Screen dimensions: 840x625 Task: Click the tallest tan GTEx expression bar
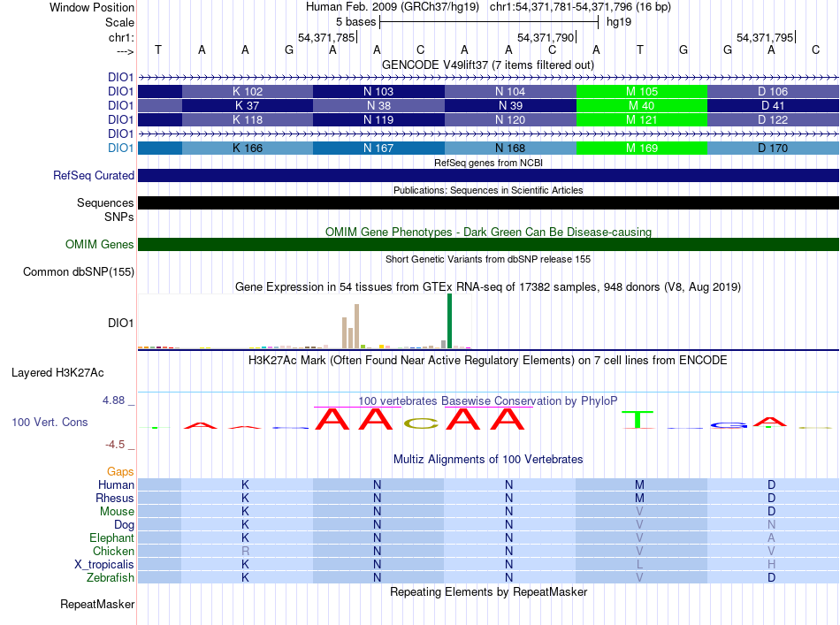coord(357,326)
